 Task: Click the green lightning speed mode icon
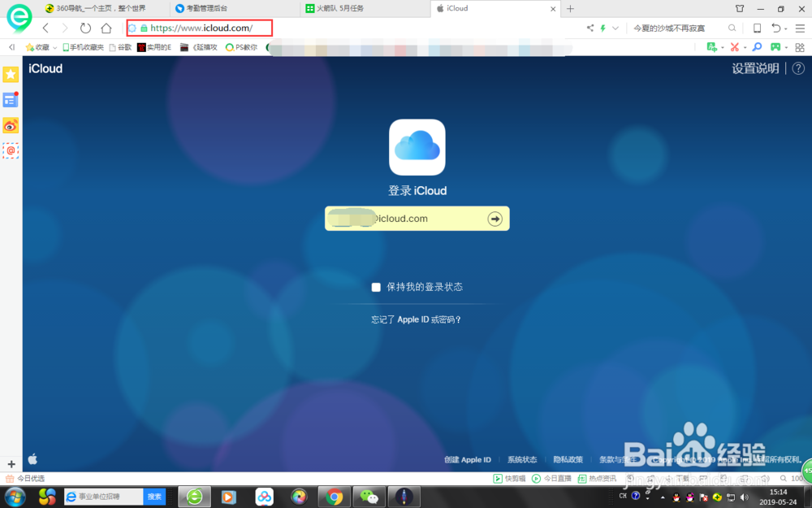(603, 28)
